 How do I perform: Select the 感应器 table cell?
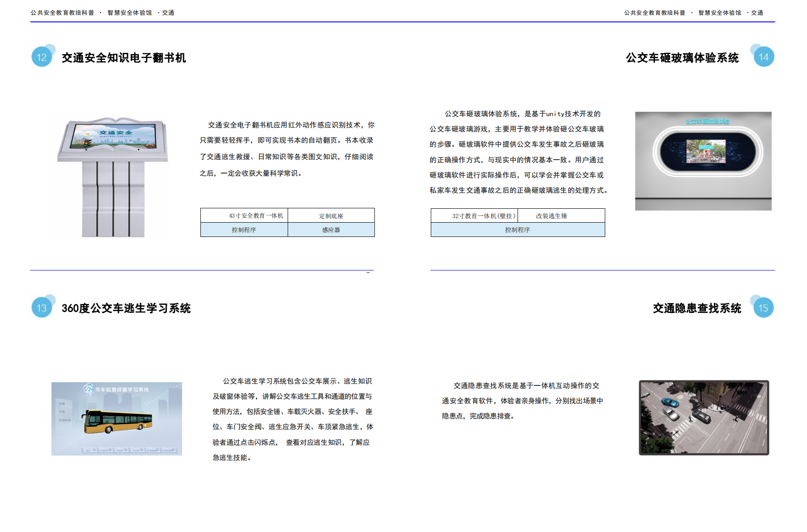(x=331, y=230)
